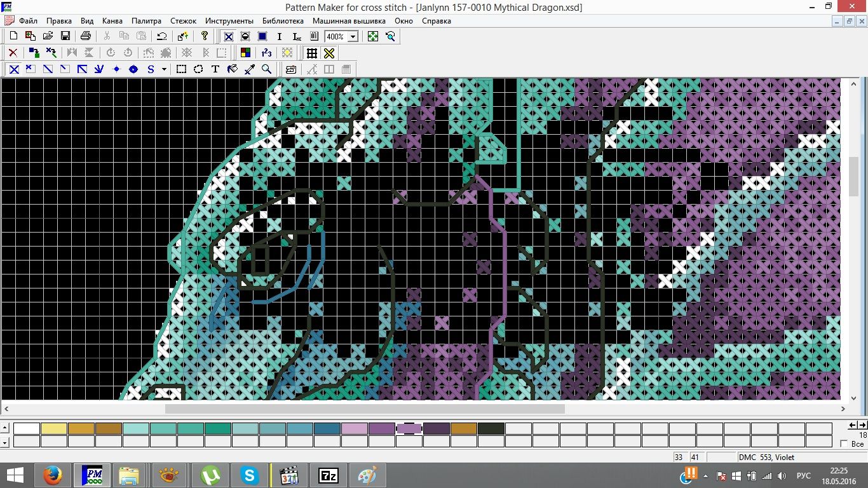Toggle stitch view as solid squares
The width and height of the screenshot is (868, 488).
coord(262,36)
